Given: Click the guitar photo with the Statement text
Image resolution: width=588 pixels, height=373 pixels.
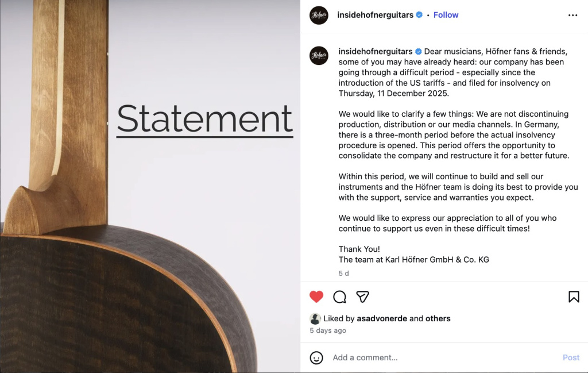Looking at the screenshot, I should tap(149, 187).
